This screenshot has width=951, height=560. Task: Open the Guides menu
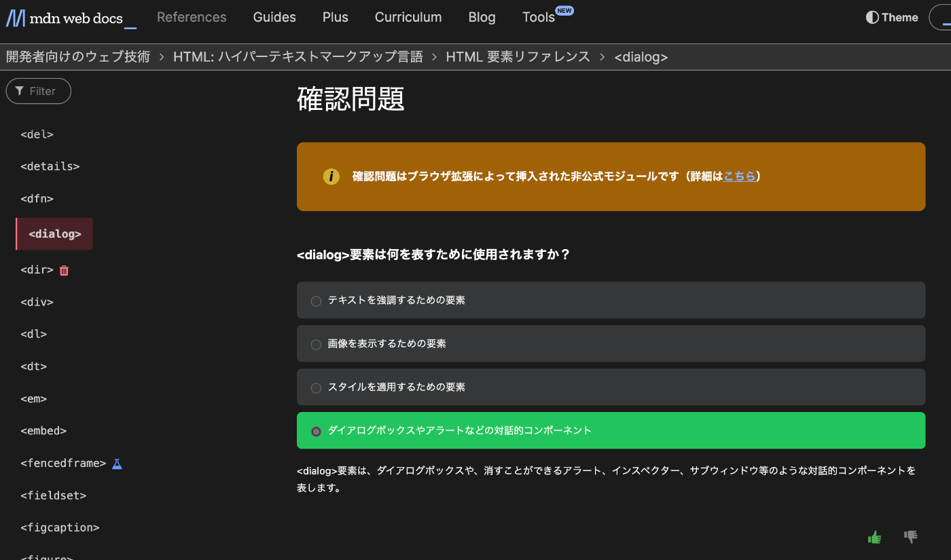click(x=274, y=18)
